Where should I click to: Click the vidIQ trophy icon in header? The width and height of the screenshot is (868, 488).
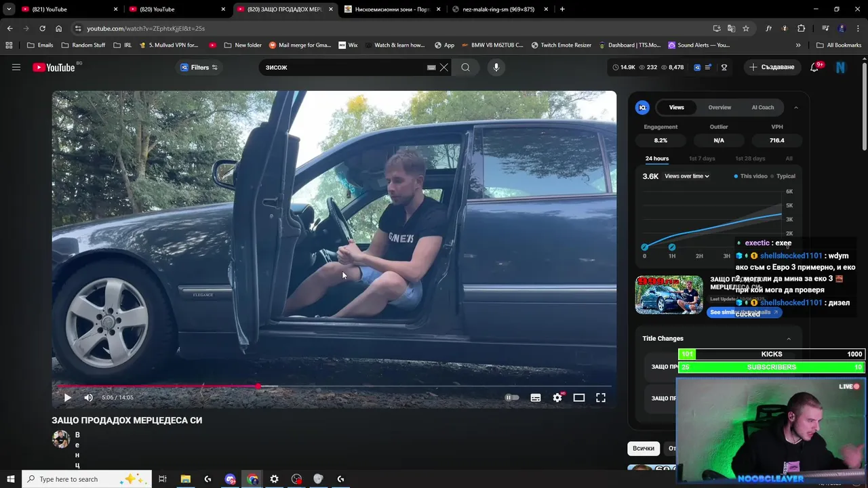click(x=724, y=67)
